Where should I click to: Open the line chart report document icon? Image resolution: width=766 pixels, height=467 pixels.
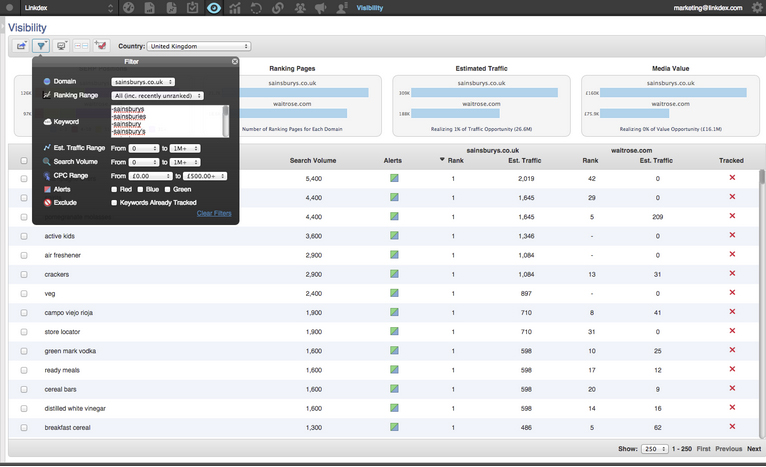[171, 8]
